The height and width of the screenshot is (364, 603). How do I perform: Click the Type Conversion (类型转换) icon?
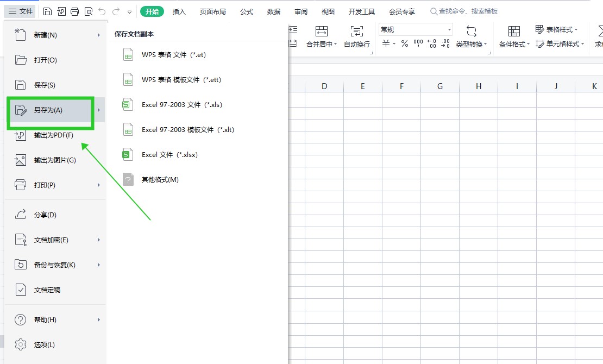(x=472, y=32)
